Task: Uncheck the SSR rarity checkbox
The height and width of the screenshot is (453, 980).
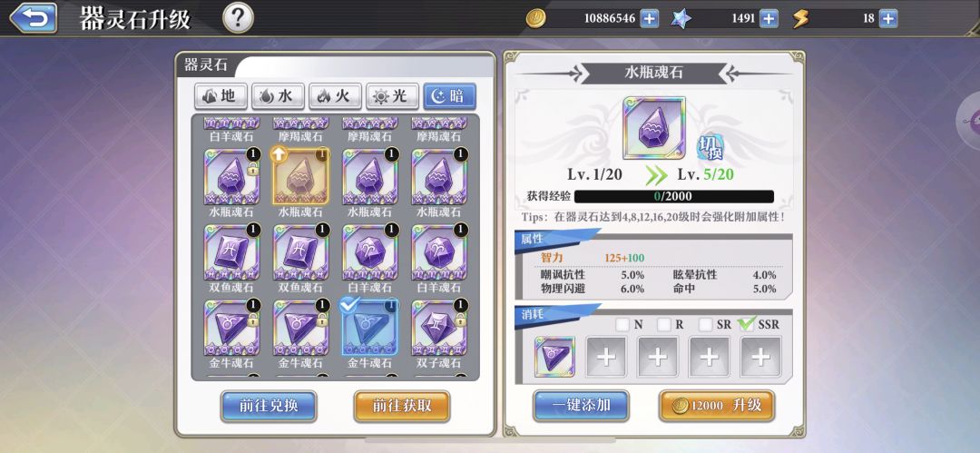Action: [746, 324]
